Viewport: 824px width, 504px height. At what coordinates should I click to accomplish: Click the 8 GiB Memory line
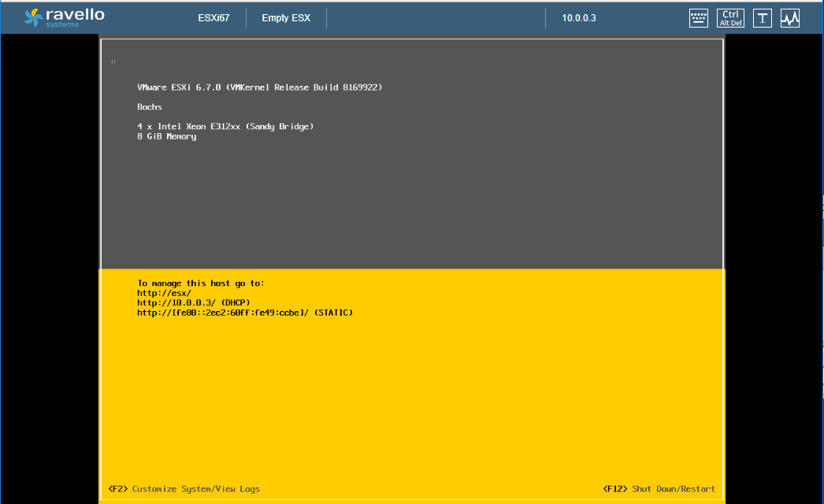click(x=166, y=137)
